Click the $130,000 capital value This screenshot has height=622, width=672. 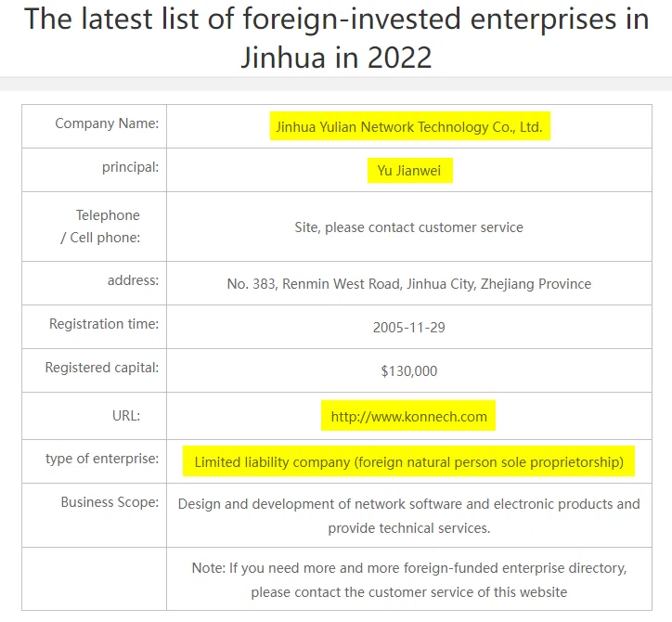point(408,370)
